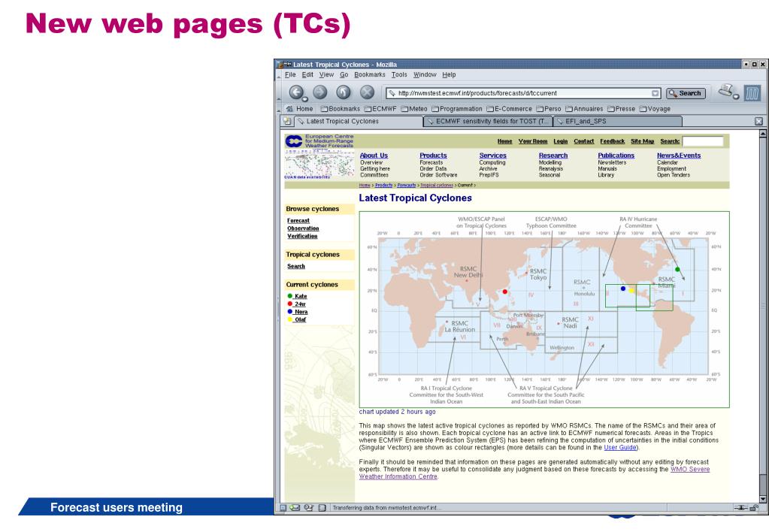This screenshot has width=769, height=532.
Task: Click the Navigator icon in status bar
Action: [x=283, y=508]
